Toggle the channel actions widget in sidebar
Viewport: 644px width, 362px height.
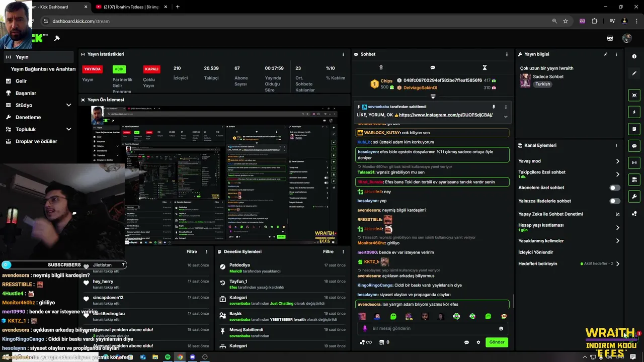634,179
